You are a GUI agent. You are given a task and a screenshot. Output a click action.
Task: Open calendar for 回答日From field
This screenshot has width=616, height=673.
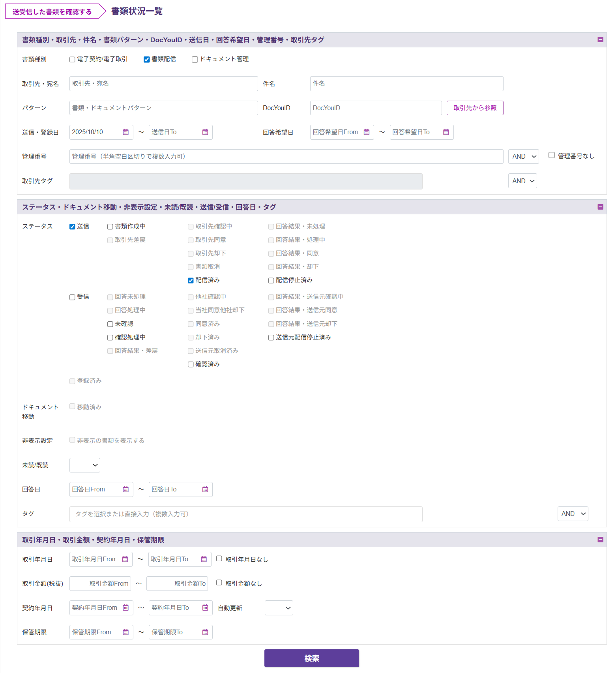pos(125,489)
